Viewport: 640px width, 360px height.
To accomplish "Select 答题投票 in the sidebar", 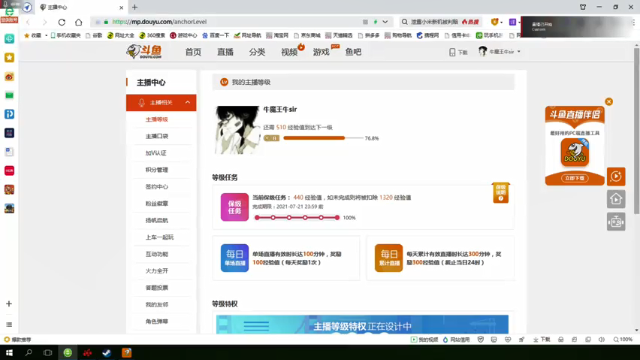I will 157,288.
